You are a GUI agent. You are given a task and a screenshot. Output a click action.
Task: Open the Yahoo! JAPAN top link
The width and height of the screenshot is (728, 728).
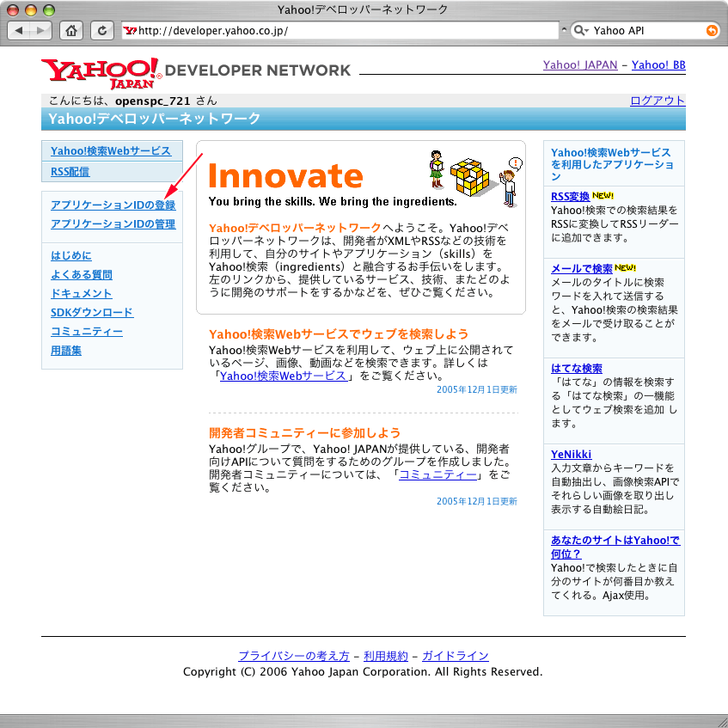tap(580, 65)
